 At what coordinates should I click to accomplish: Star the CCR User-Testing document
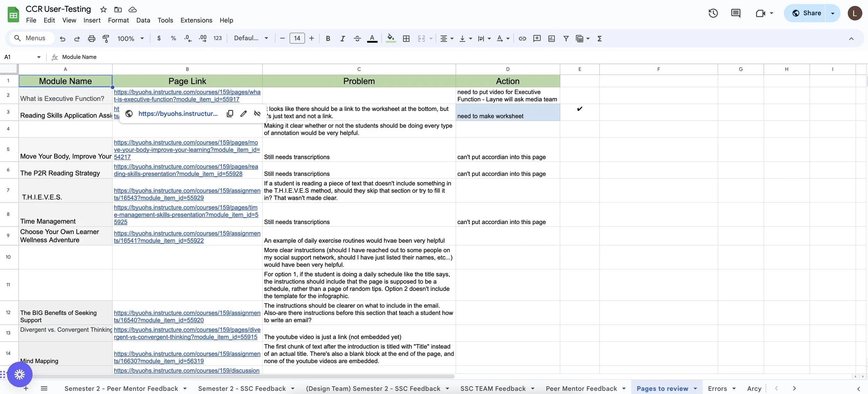coord(103,9)
